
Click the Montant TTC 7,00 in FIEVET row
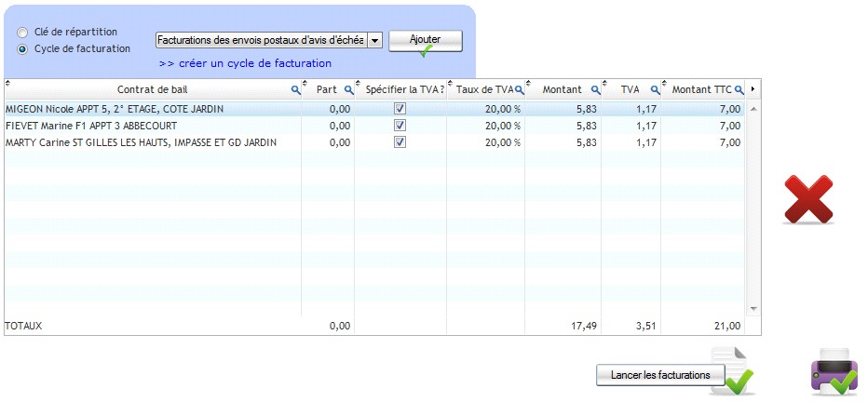tap(730, 126)
